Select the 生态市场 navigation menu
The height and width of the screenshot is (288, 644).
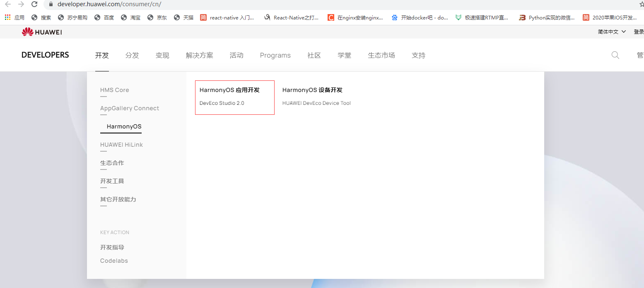(x=381, y=56)
